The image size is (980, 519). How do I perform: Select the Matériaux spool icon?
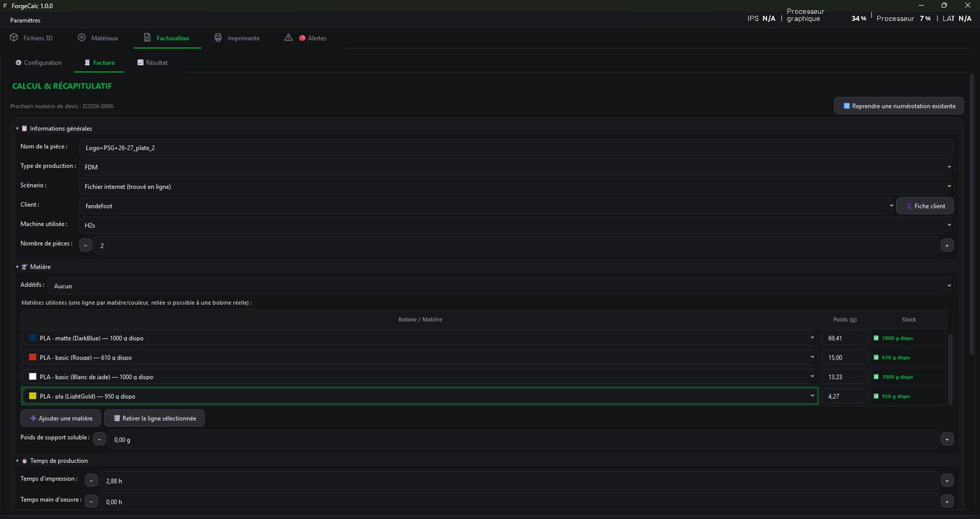(x=82, y=38)
